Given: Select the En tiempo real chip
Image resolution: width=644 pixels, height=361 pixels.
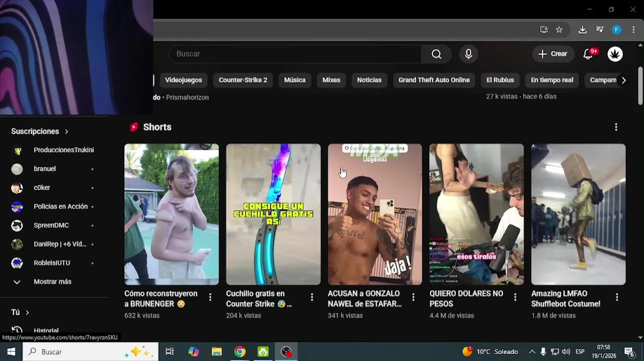Looking at the screenshot, I should coord(552,80).
